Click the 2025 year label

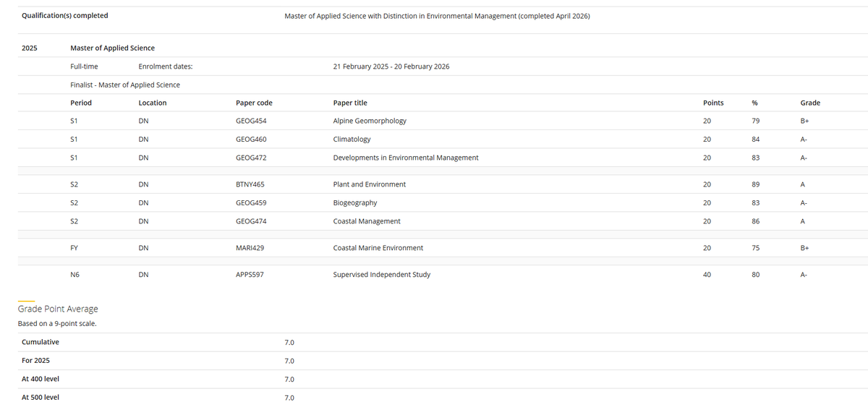point(30,48)
